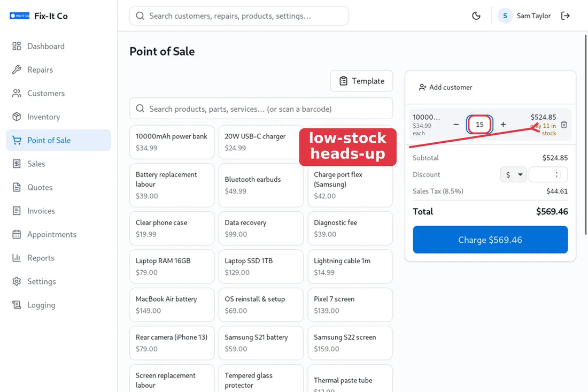588x392 pixels.
Task: Click the logout arrow icon
Action: click(x=565, y=16)
